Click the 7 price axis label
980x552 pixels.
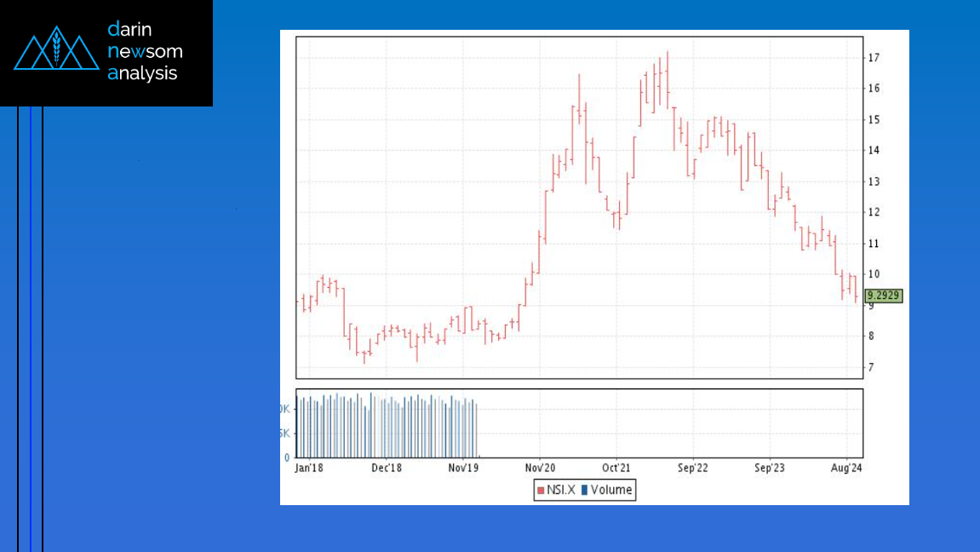tap(871, 367)
